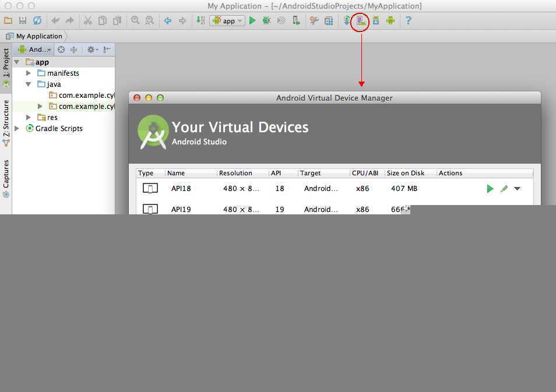Click the Collapse All icon in Project panel
This screenshot has width=556, height=392.
74,50
